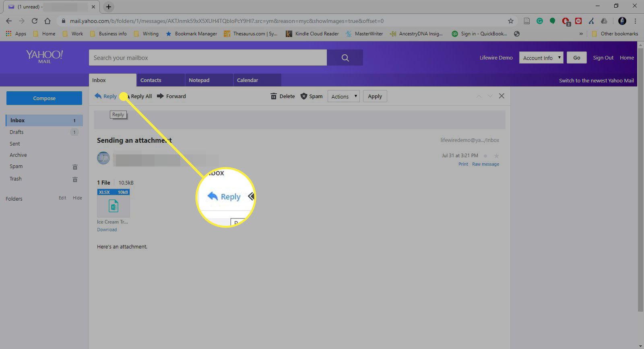Reload the page in browser

[35, 21]
